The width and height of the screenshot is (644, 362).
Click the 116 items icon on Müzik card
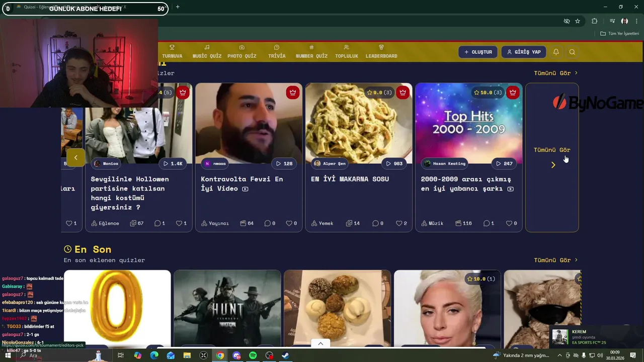pyautogui.click(x=463, y=223)
